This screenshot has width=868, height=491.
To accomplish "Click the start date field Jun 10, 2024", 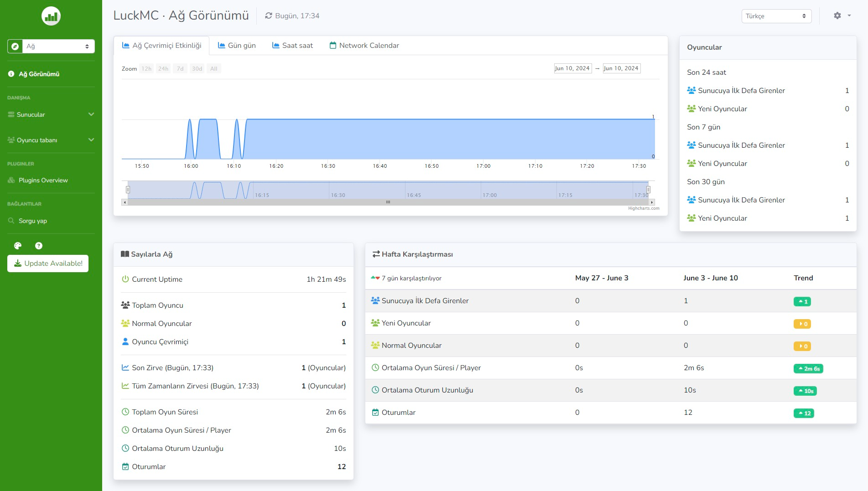I will 572,68.
